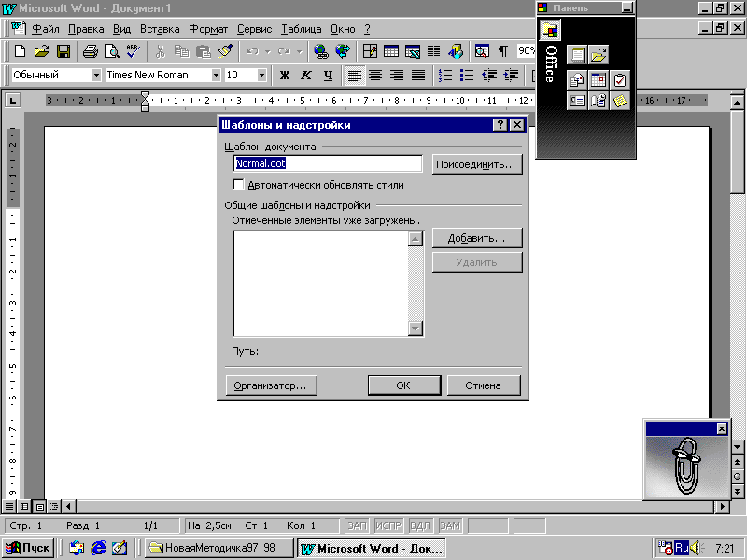
Task: Set columns layout icon
Action: coord(433,51)
